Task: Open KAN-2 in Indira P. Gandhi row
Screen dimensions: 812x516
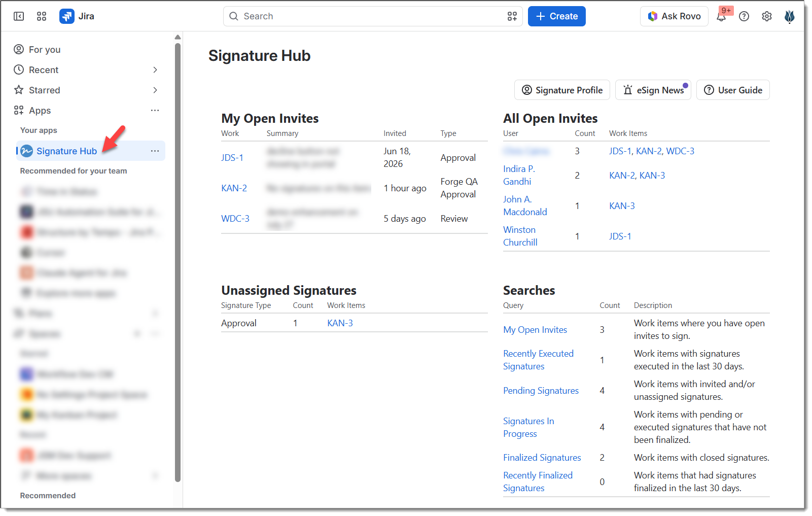Action: (x=622, y=176)
